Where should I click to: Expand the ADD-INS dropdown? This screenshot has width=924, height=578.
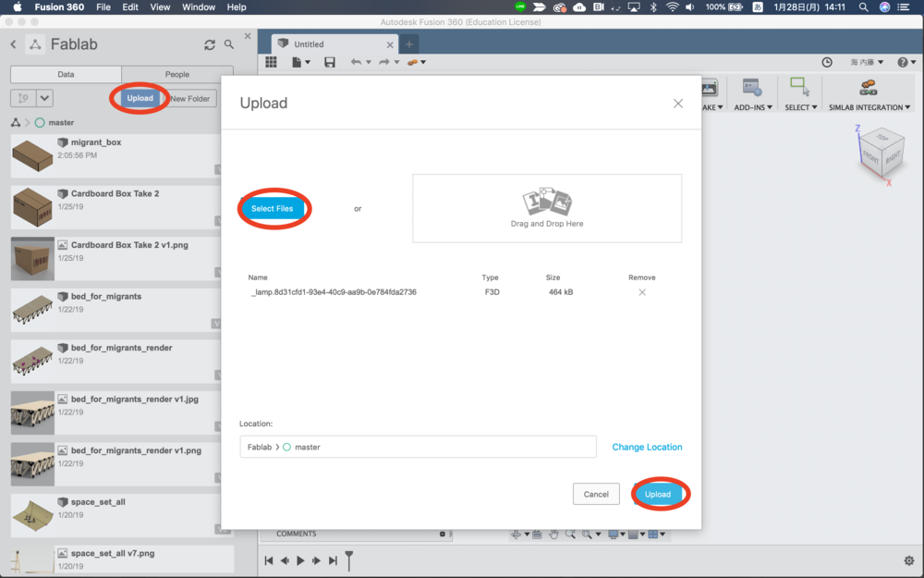[753, 107]
